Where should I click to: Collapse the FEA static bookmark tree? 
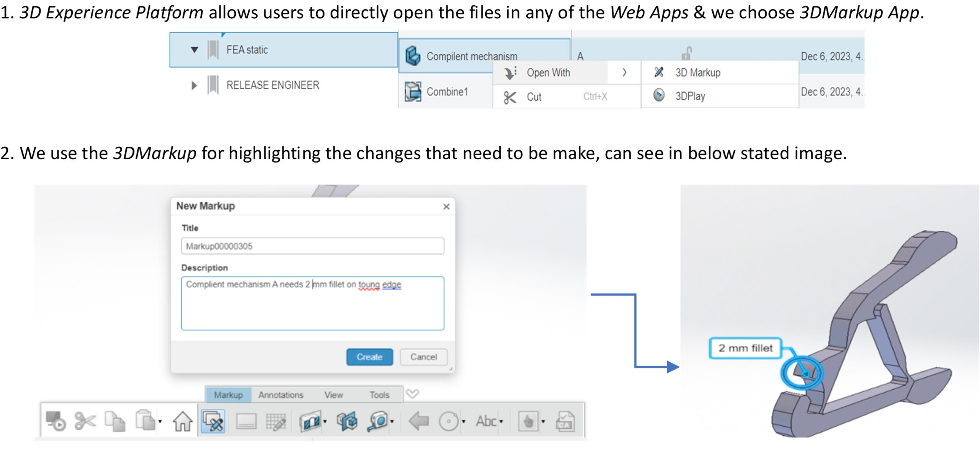pyautogui.click(x=194, y=50)
